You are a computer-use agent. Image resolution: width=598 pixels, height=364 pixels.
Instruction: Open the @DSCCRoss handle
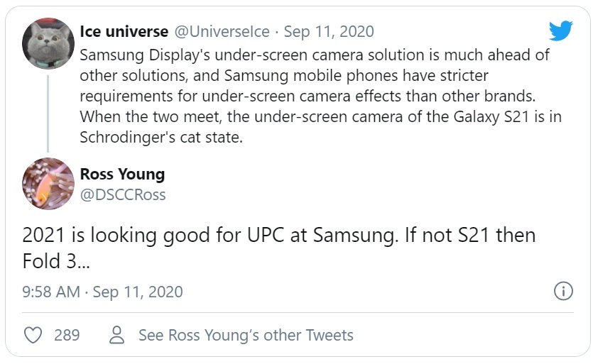point(123,194)
